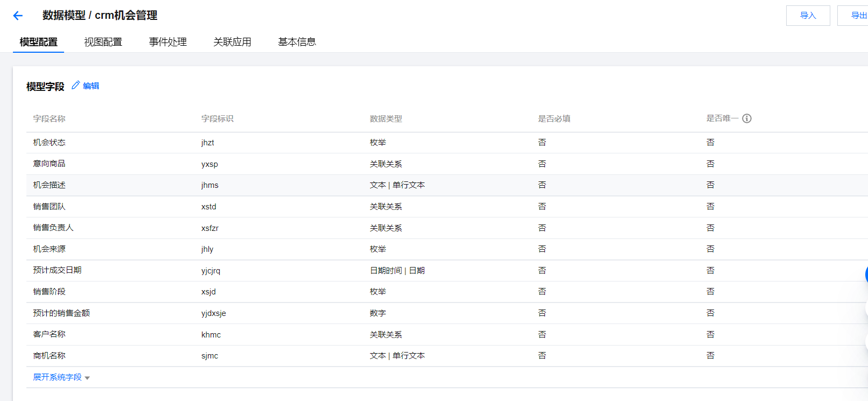This screenshot has height=401, width=868.
Task: Select the 机会状态 field name
Action: coord(49,143)
